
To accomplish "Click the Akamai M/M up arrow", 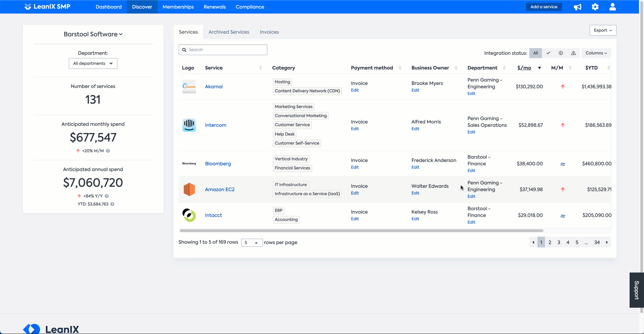I will coord(563,86).
